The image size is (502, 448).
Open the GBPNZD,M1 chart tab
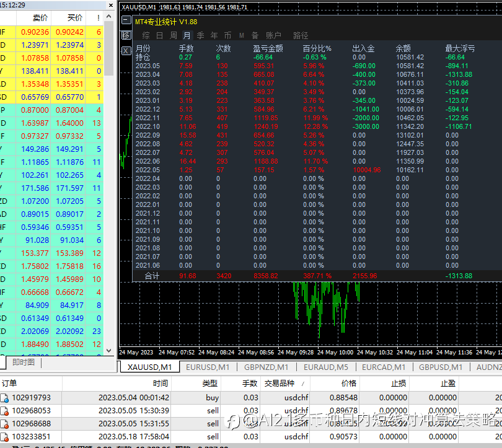(266, 367)
